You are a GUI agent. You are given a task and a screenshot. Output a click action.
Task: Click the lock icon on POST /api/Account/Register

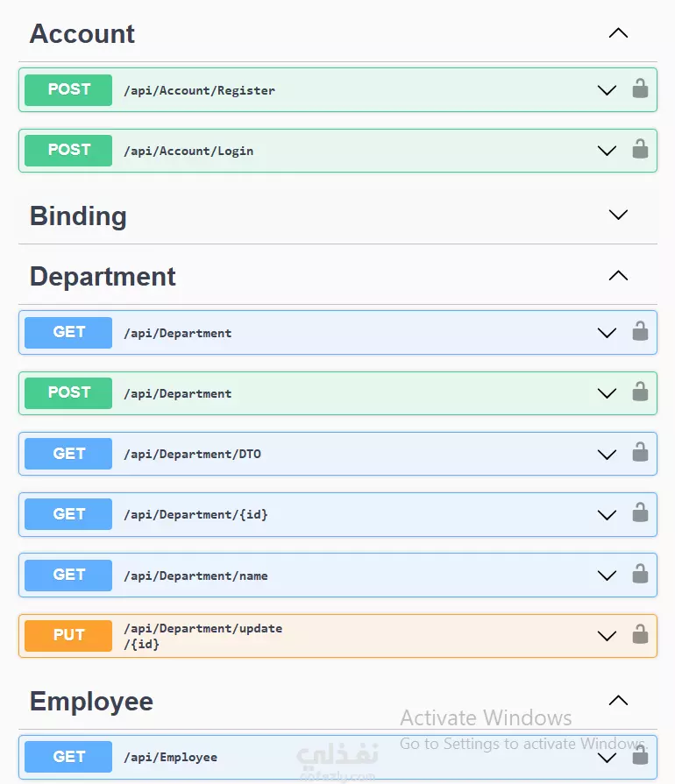[640, 88]
